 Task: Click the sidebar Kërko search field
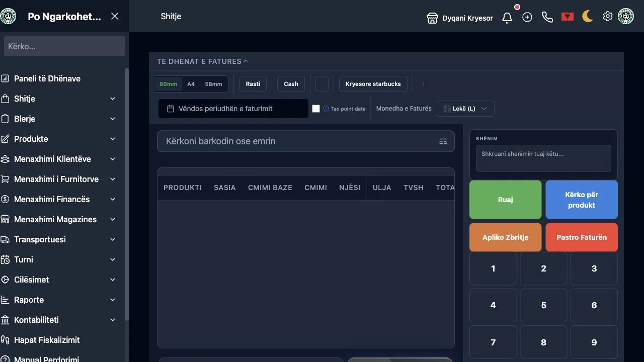point(64,46)
